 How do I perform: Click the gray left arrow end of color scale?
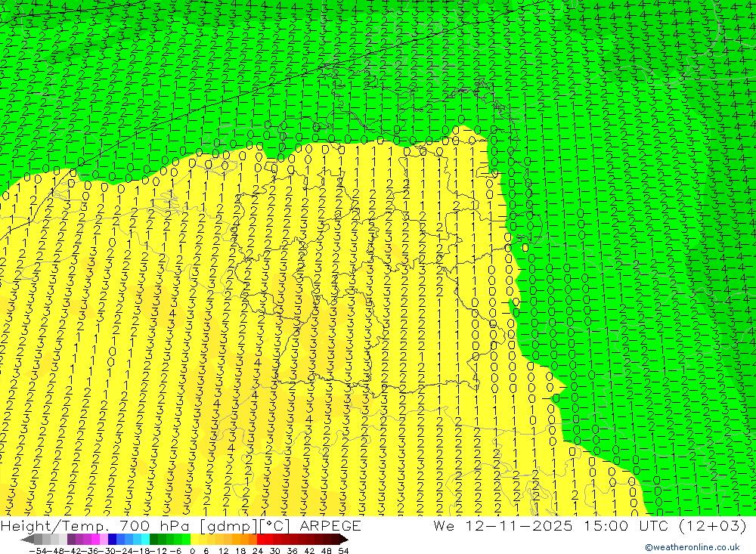coord(27,540)
